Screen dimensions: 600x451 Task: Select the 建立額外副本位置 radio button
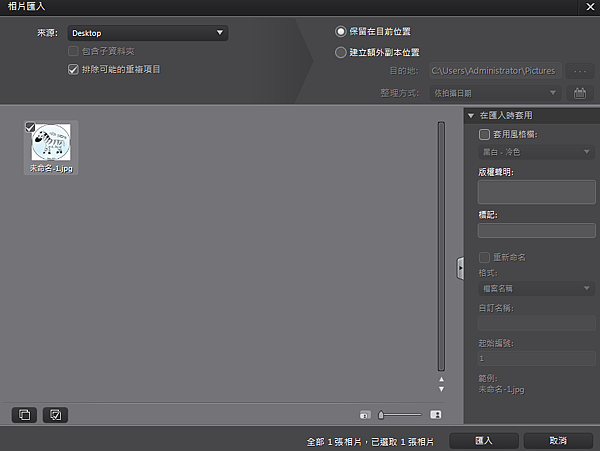[341, 52]
